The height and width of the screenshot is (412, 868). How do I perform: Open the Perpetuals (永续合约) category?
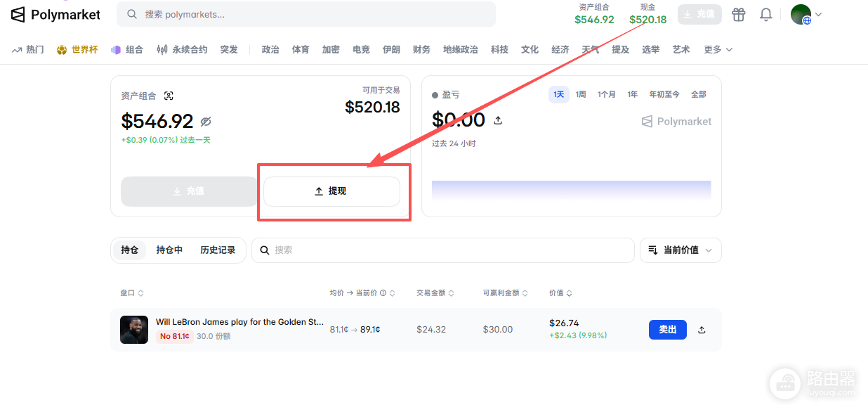[182, 49]
